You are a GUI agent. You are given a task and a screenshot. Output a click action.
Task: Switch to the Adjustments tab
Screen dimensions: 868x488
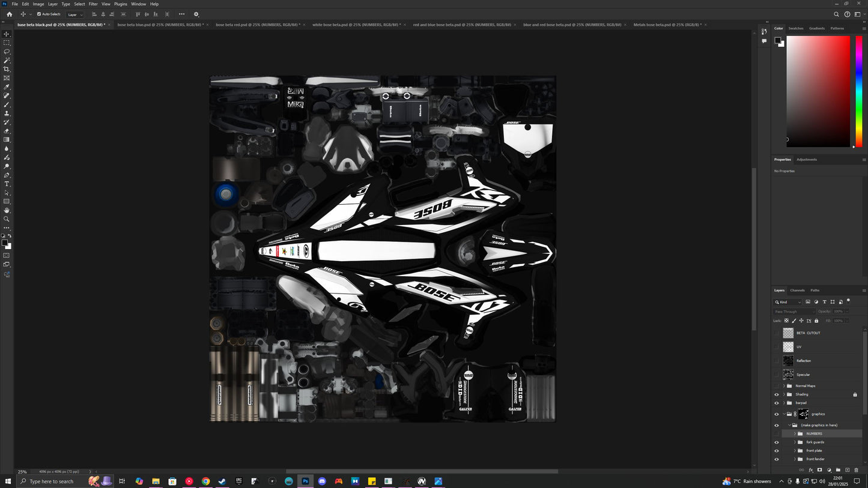tap(807, 160)
